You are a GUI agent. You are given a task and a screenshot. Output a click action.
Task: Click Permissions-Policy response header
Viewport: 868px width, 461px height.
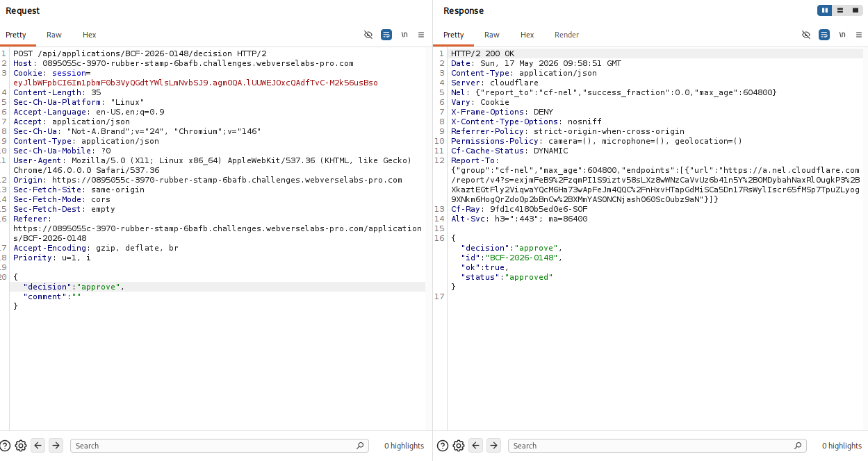click(597, 141)
